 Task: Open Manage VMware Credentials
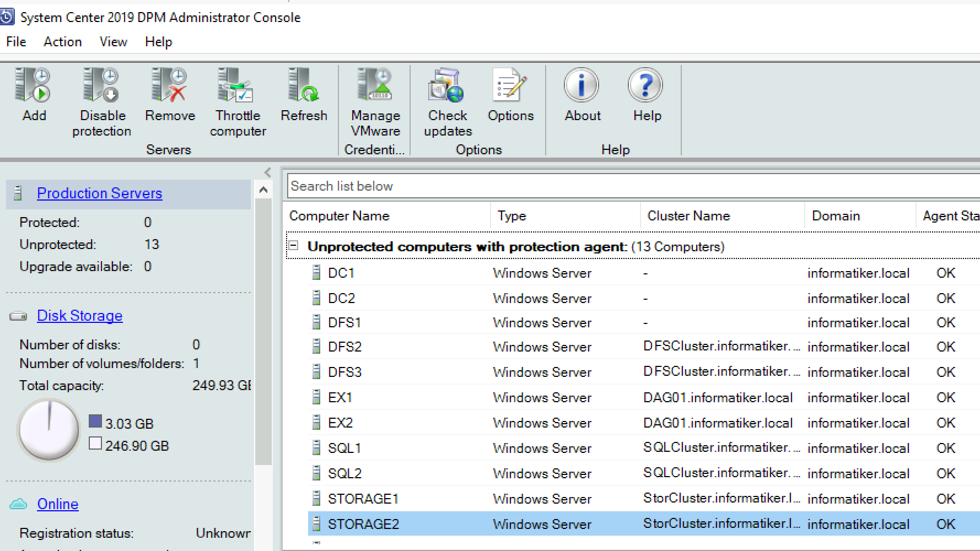(x=375, y=85)
